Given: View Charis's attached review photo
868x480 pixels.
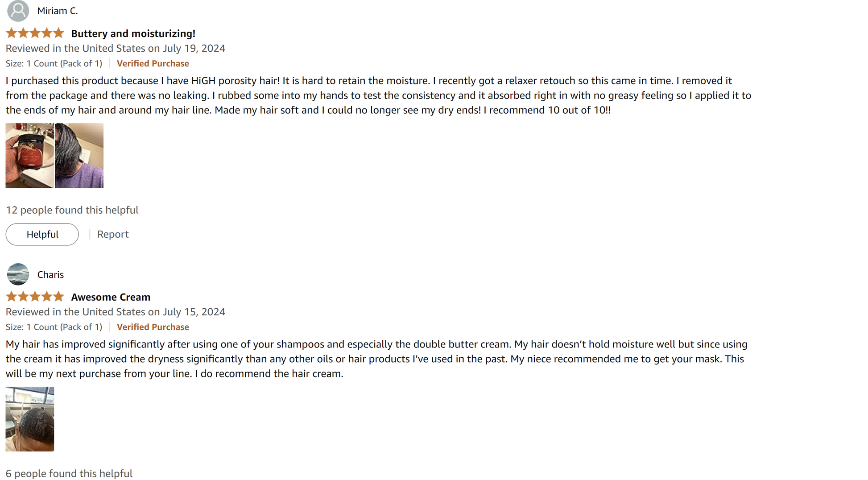Looking at the screenshot, I should click(x=29, y=419).
